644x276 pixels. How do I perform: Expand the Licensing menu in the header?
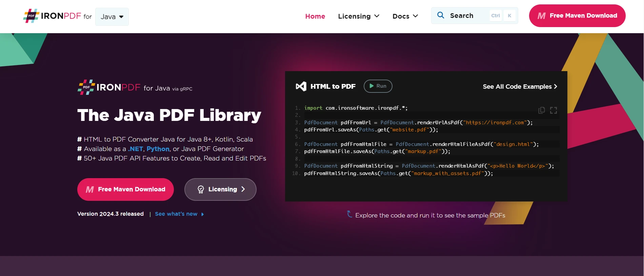359,16
